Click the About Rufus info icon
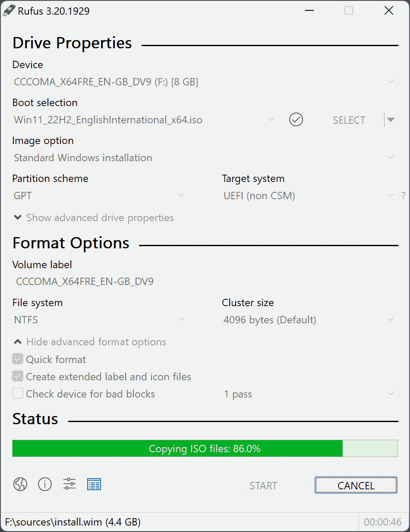The height and width of the screenshot is (532, 410). click(45, 484)
